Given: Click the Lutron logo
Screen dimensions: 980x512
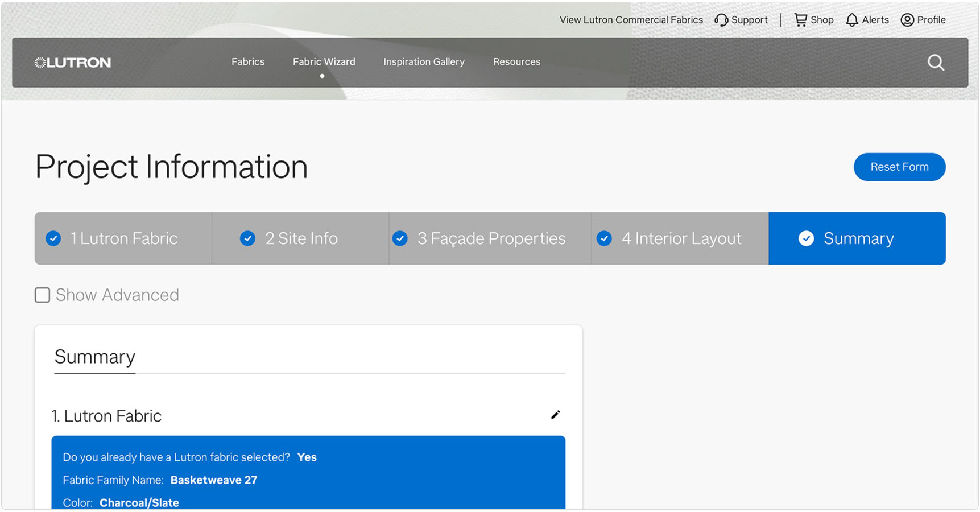Looking at the screenshot, I should point(73,63).
